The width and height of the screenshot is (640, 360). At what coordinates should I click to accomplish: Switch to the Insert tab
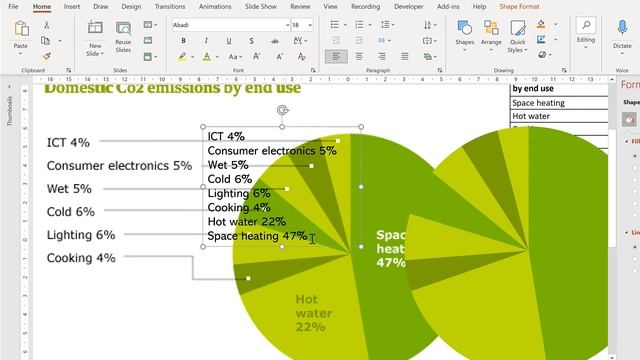point(72,7)
